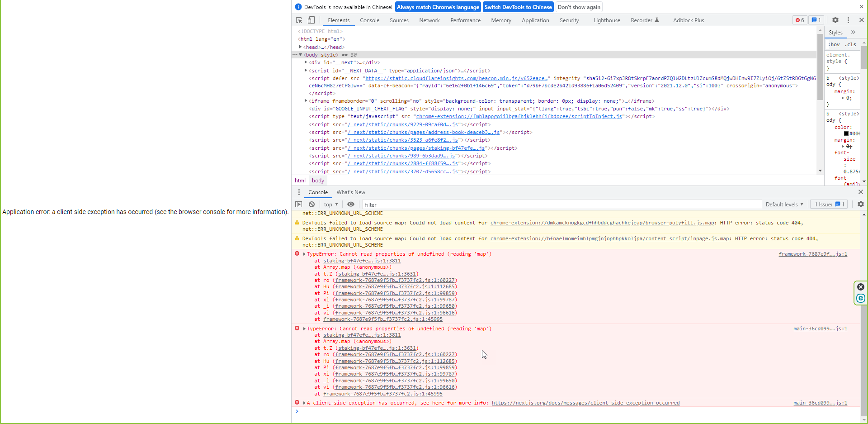The image size is (868, 424).
Task: Expand the div id __next node
Action: coord(306,62)
